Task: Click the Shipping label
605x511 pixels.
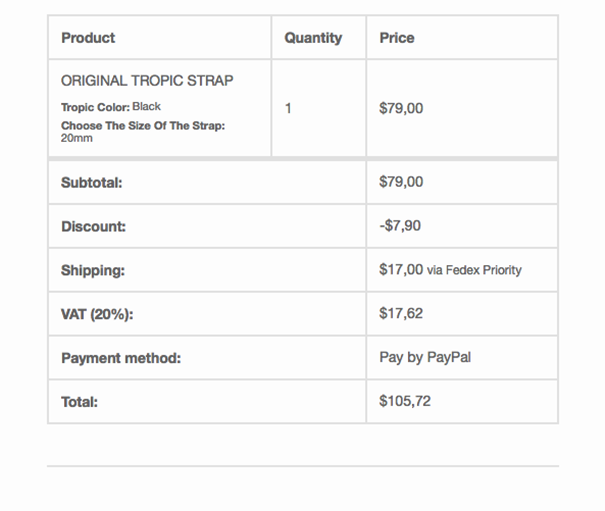Action: click(93, 270)
